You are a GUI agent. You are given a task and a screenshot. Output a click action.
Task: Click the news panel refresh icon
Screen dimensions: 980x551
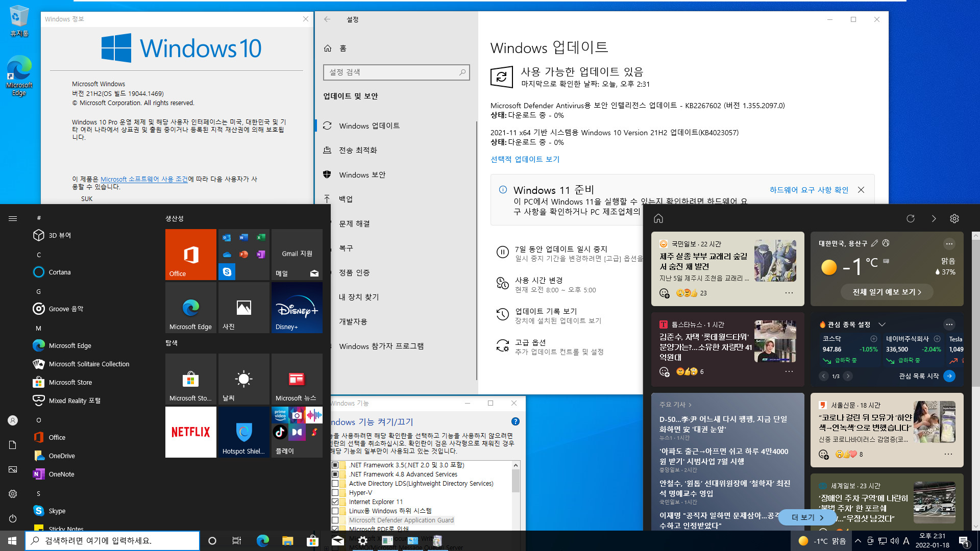click(x=911, y=218)
